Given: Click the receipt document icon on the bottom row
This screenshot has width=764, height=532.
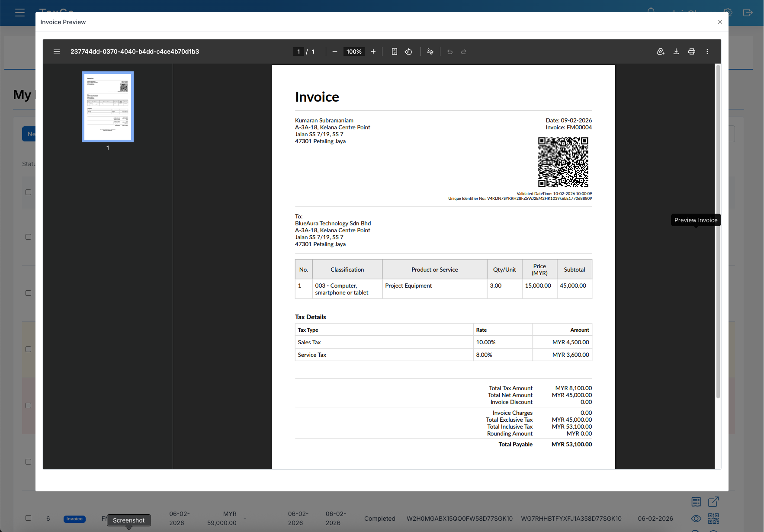Looking at the screenshot, I should click(696, 501).
